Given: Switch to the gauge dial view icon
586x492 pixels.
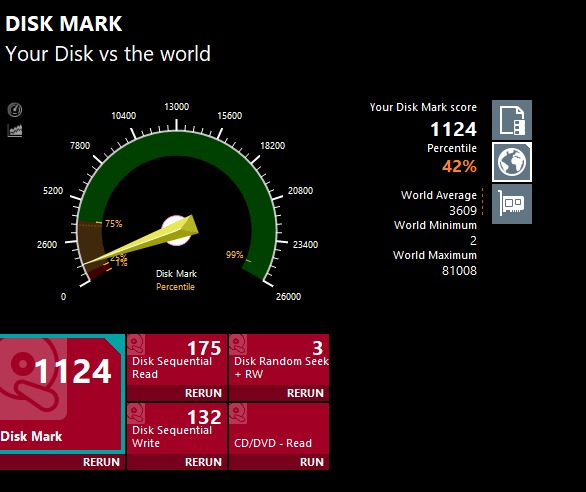Looking at the screenshot, I should [x=15, y=110].
